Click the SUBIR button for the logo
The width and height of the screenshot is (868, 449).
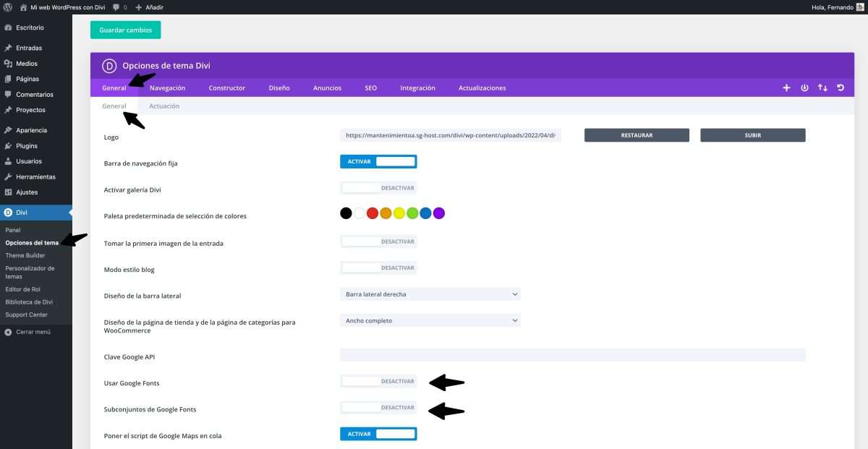752,134
